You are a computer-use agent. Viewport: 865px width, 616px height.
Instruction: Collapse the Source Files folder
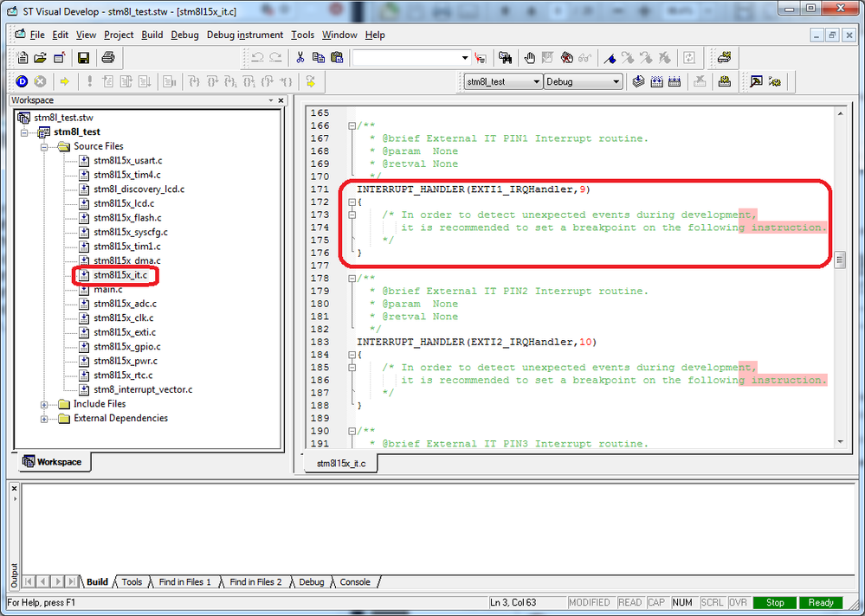tap(44, 146)
